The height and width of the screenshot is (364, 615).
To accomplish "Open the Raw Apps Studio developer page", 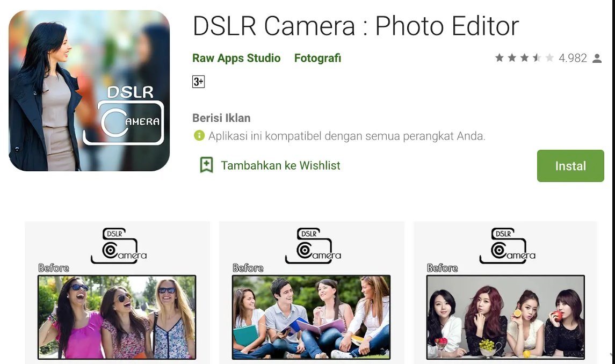I will (236, 58).
